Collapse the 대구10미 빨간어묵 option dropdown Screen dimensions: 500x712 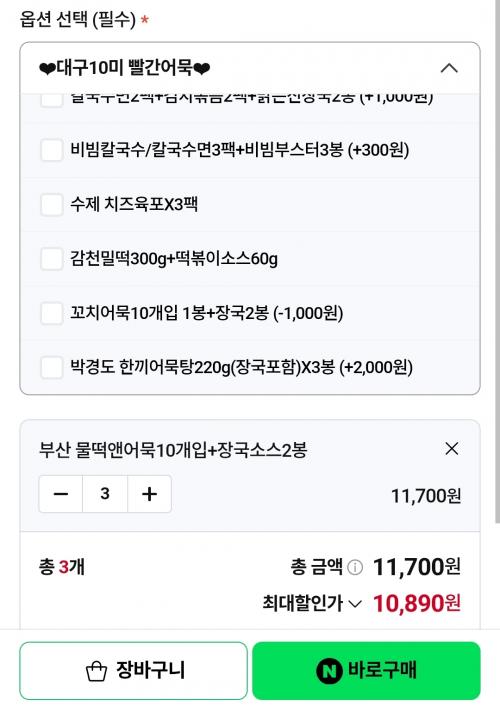pos(449,69)
